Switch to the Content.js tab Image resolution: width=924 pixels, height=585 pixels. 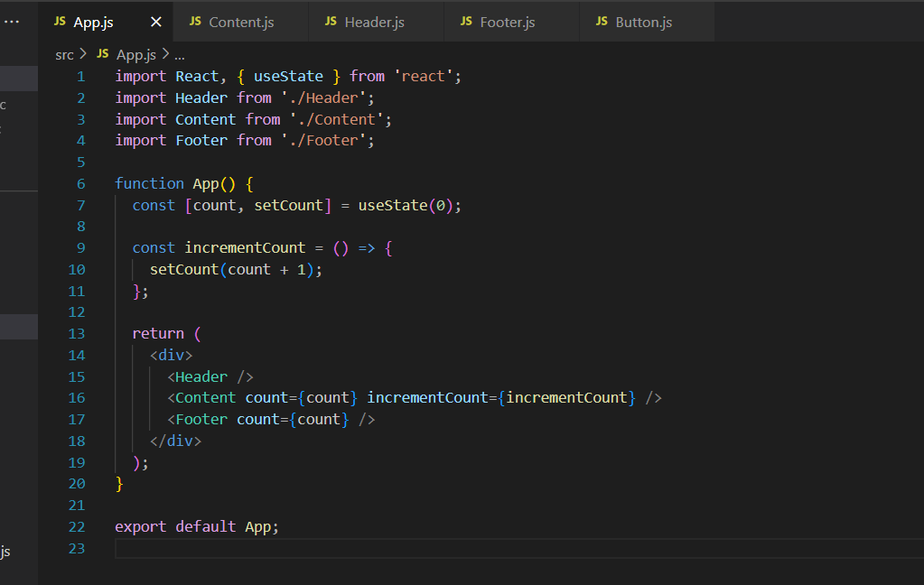240,22
